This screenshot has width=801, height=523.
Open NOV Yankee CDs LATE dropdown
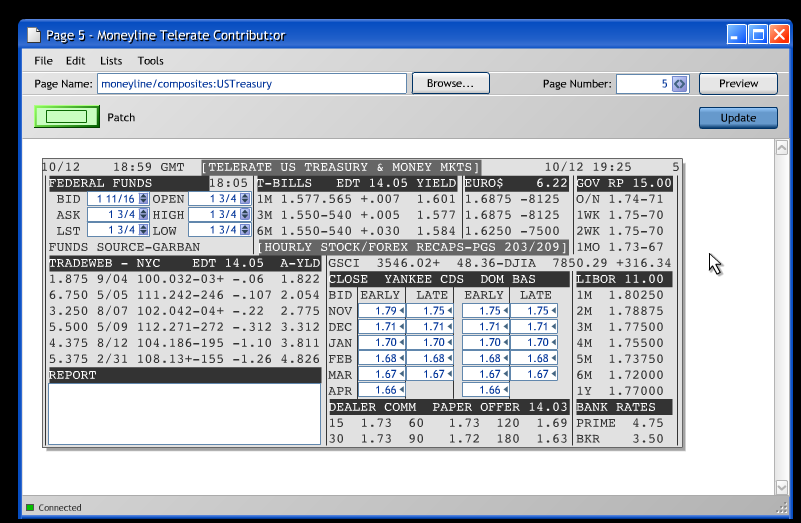click(450, 311)
